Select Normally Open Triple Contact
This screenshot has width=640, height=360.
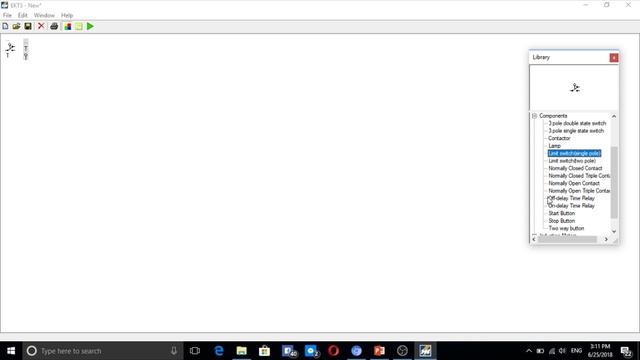579,191
